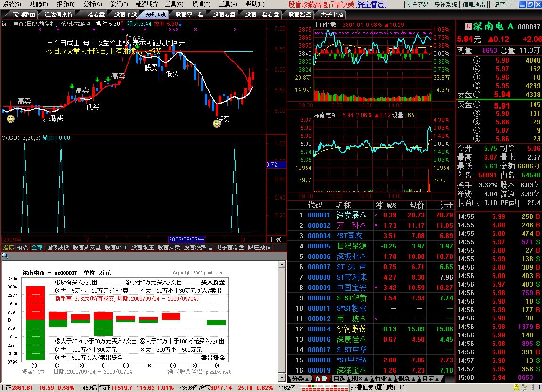Select the 跟庄操作 indicator
The width and height of the screenshot is (542, 392).
259,247
